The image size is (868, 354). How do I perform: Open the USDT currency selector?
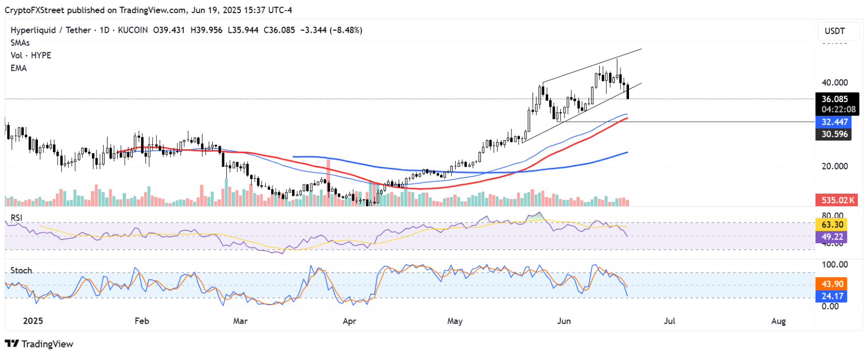pos(835,31)
